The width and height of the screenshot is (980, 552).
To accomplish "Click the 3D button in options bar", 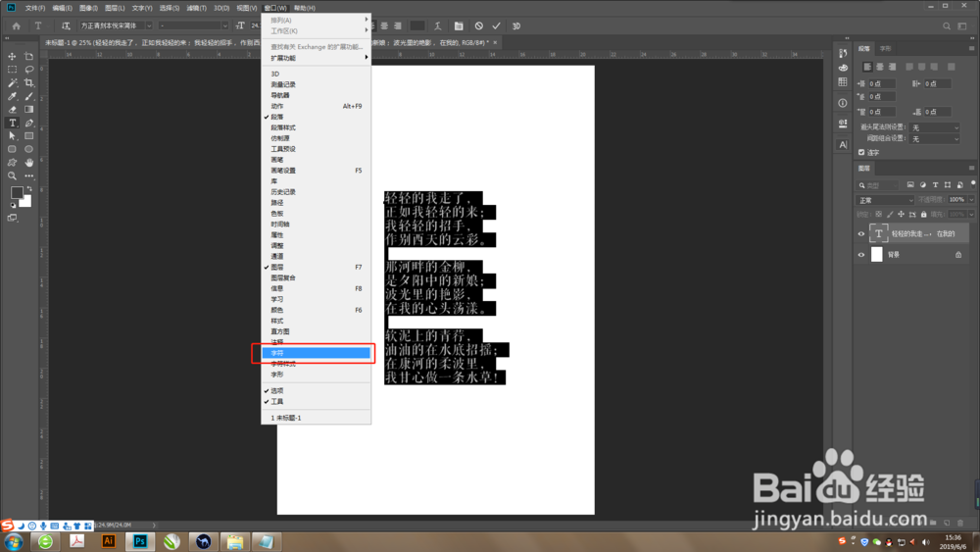I will tap(516, 25).
